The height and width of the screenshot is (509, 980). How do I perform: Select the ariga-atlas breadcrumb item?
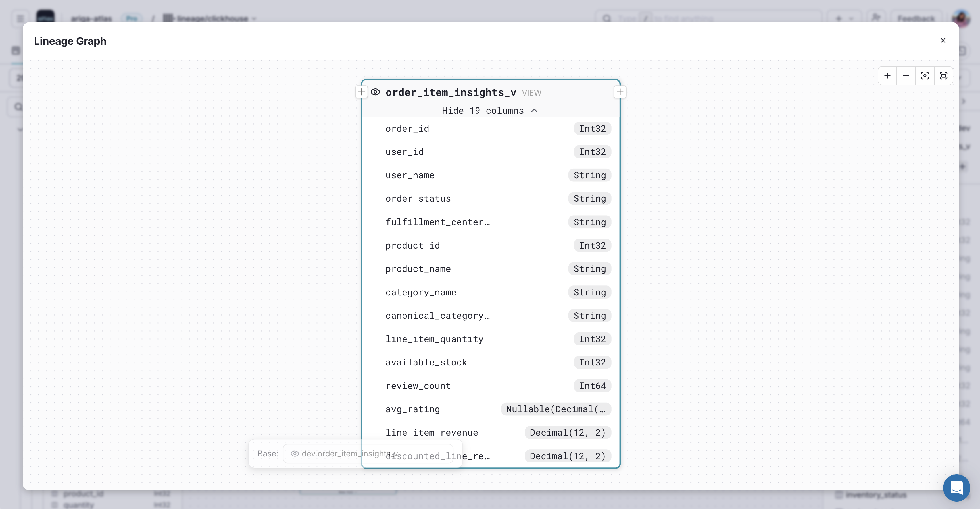(x=91, y=18)
